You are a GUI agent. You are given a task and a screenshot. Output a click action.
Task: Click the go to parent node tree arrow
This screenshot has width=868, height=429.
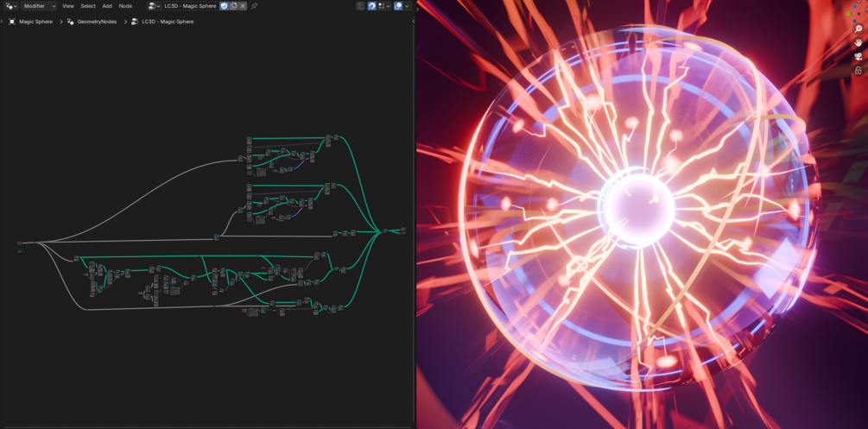pos(360,6)
